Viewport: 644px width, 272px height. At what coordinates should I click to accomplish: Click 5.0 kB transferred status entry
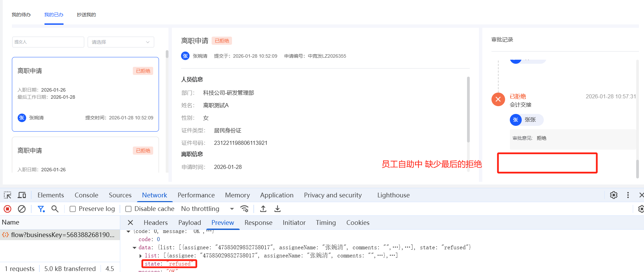click(70, 268)
